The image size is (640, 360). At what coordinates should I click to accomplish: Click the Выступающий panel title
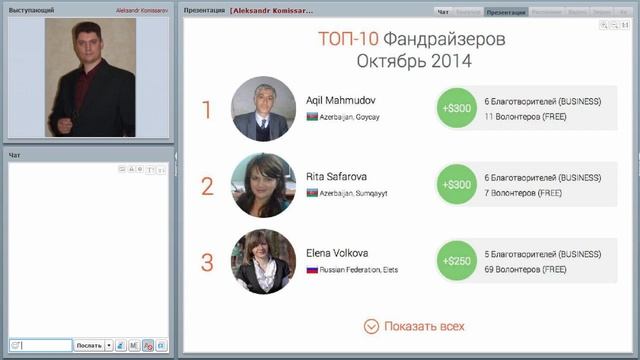pyautogui.click(x=31, y=11)
